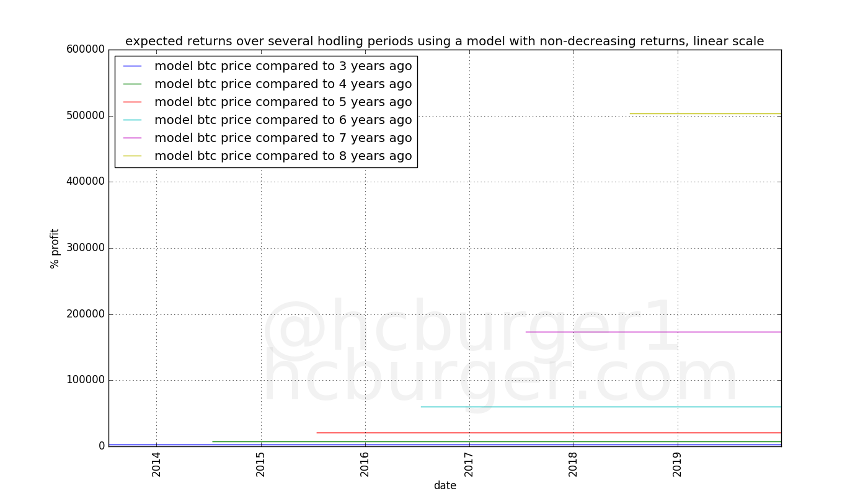Click the yellow legend line for 8 years ago
Viewport: 868px width, 496px height.
132,156
